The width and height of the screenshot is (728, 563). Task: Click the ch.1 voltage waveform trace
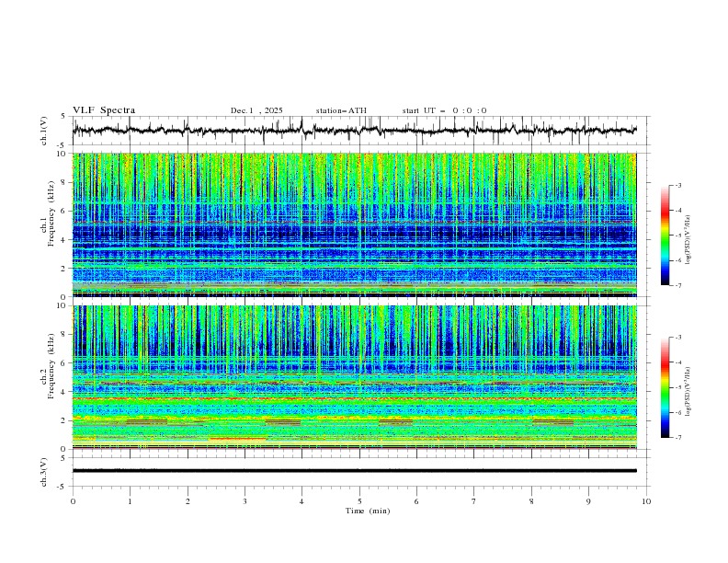click(354, 131)
